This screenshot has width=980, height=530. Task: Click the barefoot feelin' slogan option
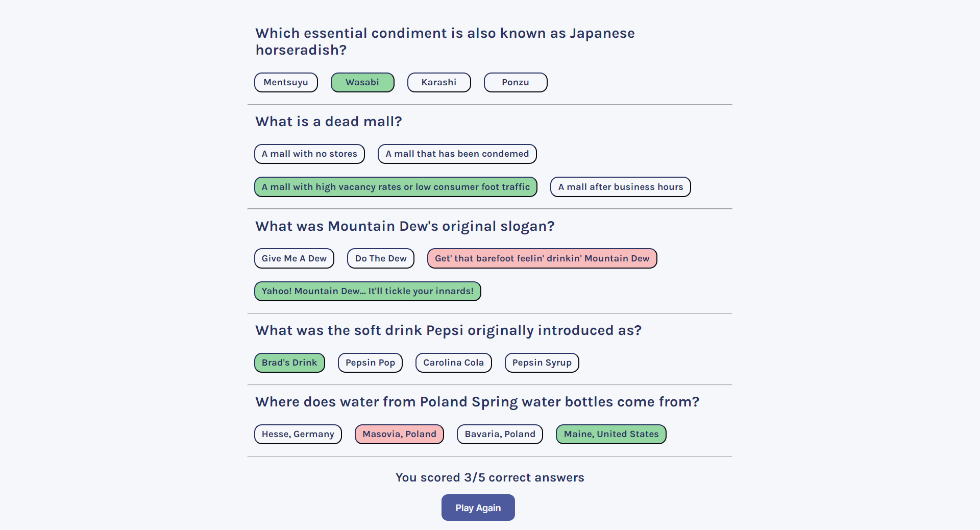(x=542, y=258)
